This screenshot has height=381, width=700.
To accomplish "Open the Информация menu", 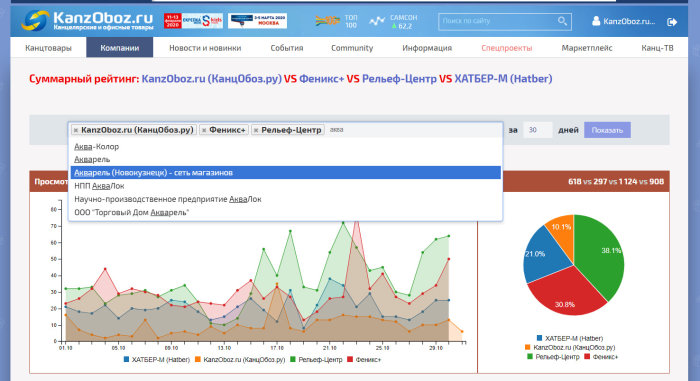I will (427, 48).
